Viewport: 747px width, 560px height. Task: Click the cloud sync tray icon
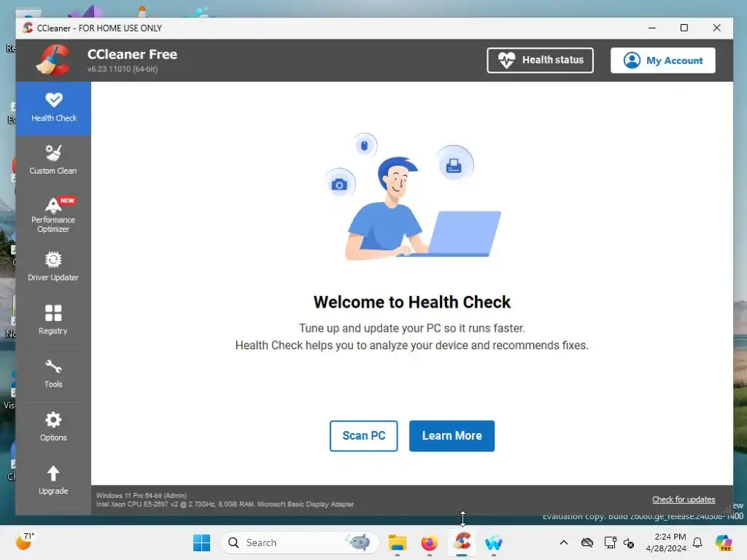pos(587,542)
